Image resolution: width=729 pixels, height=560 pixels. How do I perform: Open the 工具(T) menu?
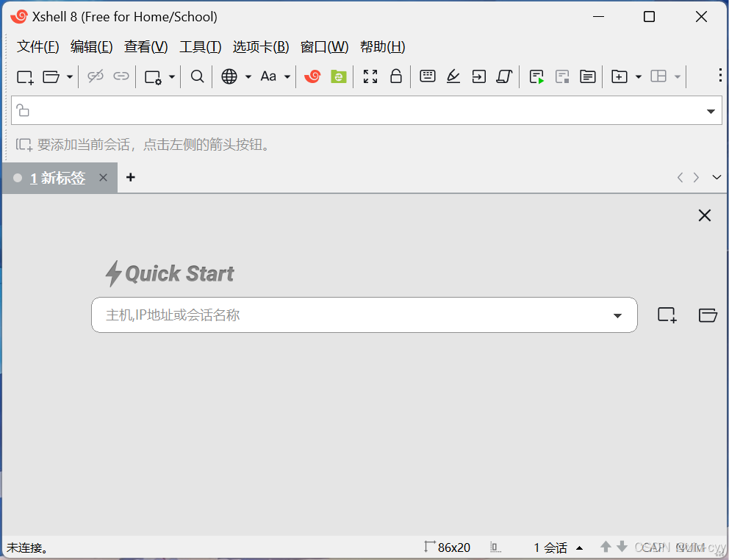[x=201, y=46]
